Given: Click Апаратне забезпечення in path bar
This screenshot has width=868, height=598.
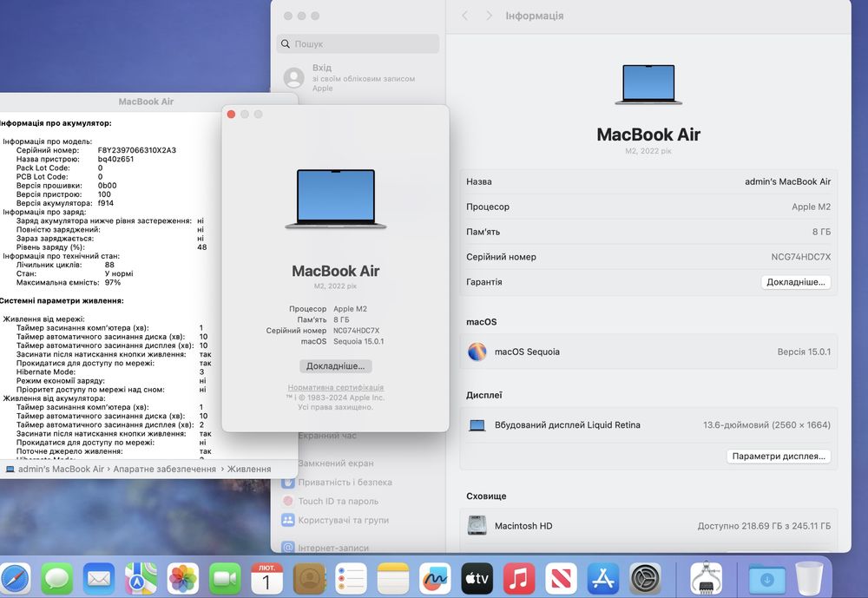Looking at the screenshot, I should point(164,469).
